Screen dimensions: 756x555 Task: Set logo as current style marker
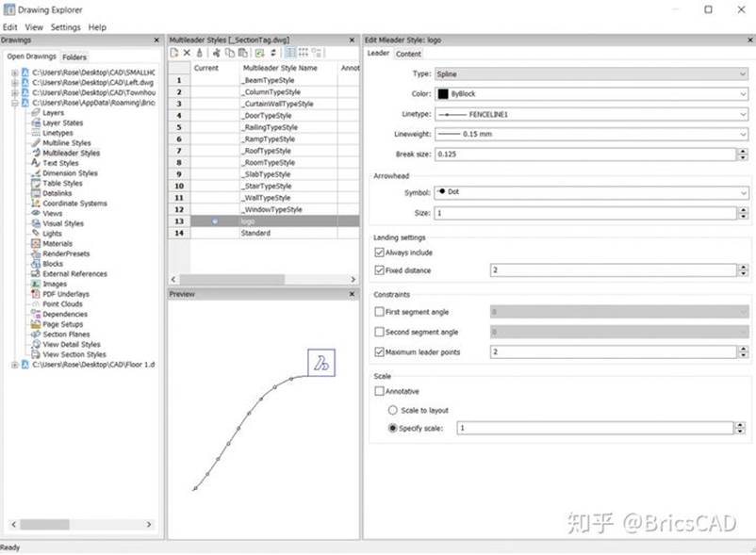pos(215,221)
